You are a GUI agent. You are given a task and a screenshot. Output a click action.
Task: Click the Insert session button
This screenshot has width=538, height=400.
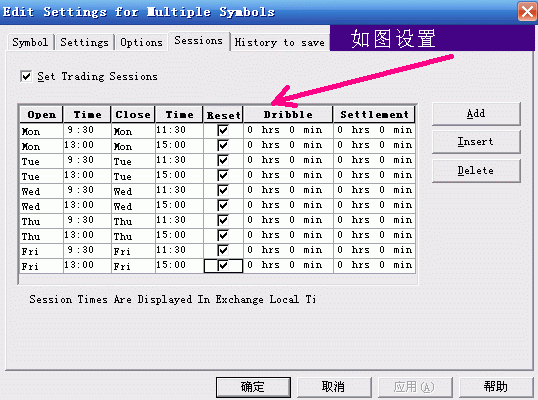pos(476,142)
